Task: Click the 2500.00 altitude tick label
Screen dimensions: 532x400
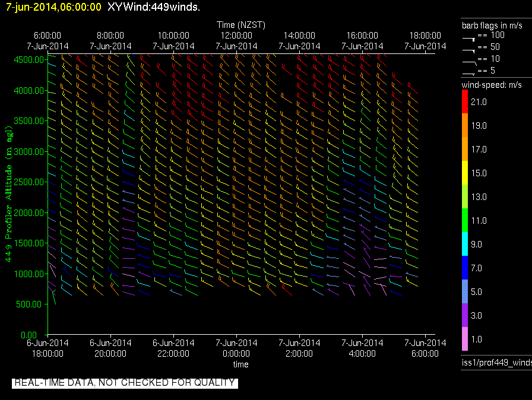Action: 29,182
